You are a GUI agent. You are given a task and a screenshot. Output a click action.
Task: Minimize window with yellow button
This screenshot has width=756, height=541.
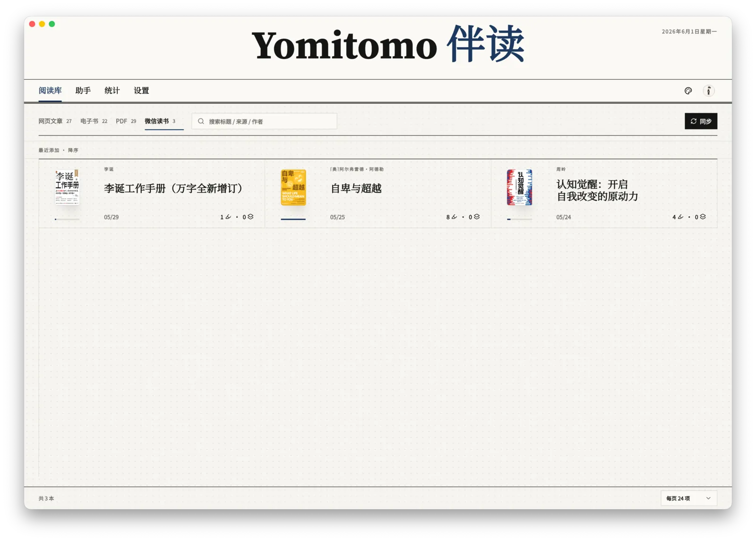[x=42, y=24]
